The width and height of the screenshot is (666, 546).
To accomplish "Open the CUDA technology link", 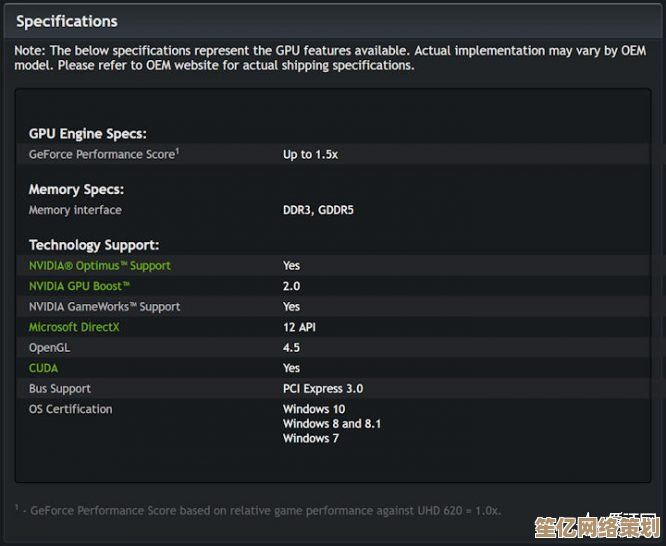I will click(x=43, y=368).
